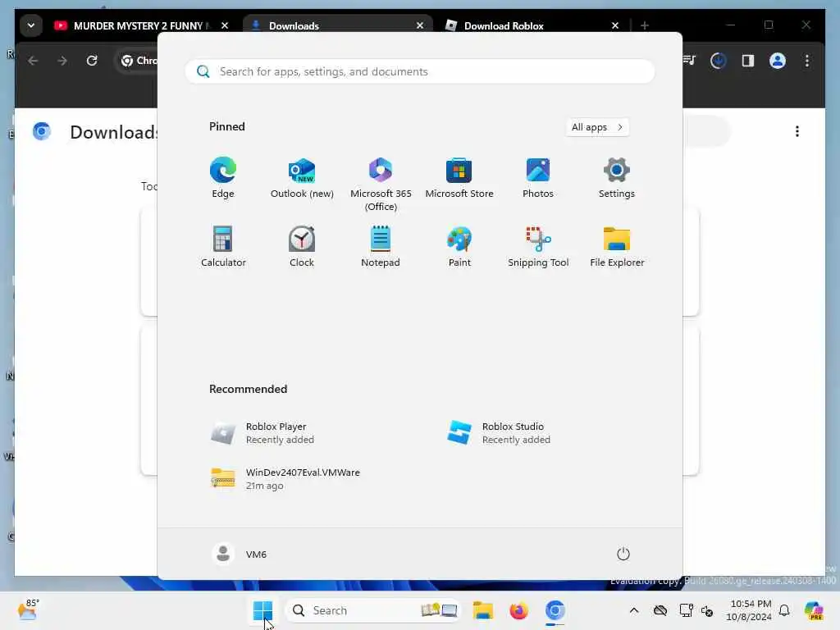Open the notifications bell
840x630 pixels.
(x=784, y=610)
